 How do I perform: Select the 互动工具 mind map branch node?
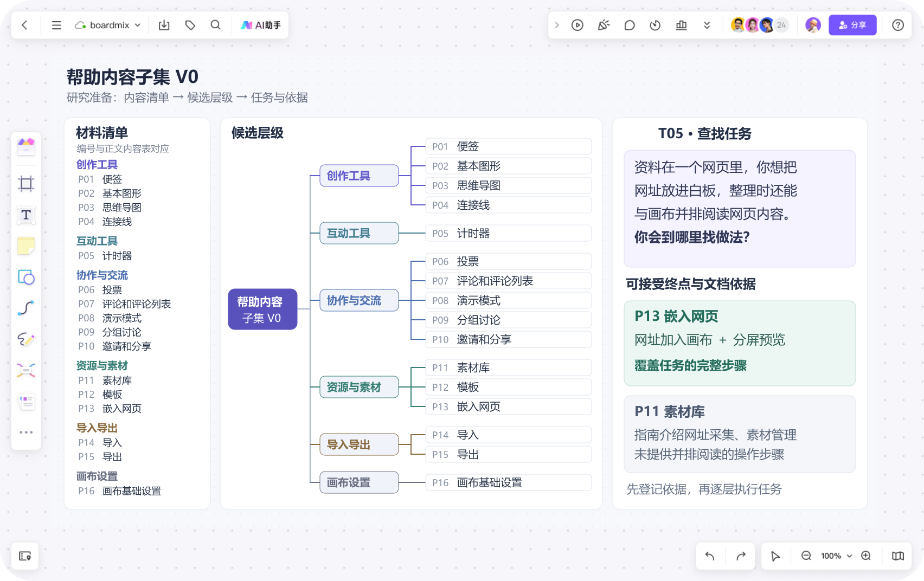click(359, 233)
